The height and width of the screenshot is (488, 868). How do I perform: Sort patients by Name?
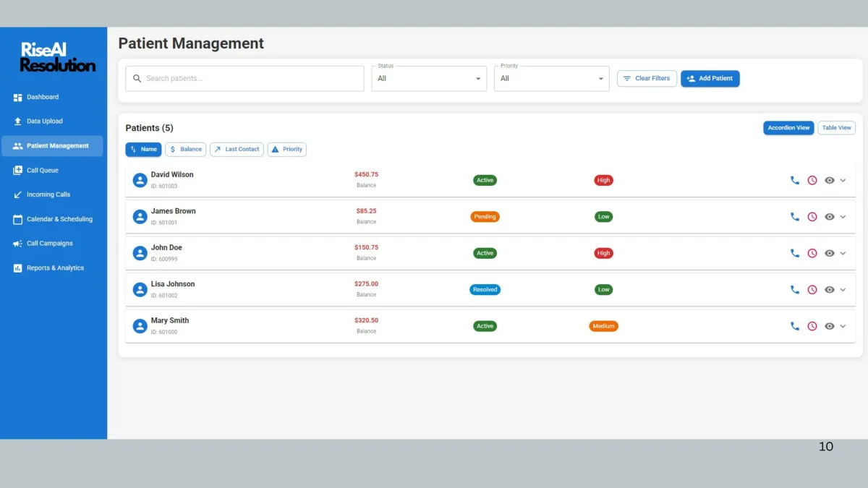143,150
